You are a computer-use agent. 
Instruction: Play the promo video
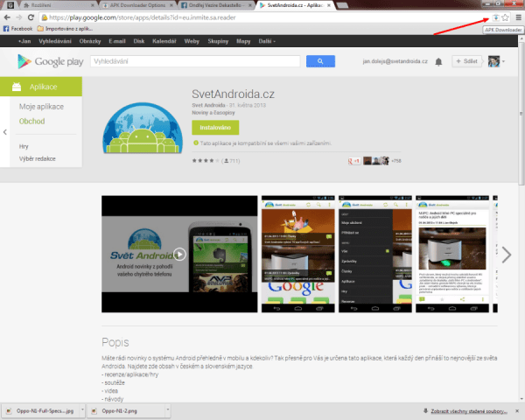pos(179,255)
